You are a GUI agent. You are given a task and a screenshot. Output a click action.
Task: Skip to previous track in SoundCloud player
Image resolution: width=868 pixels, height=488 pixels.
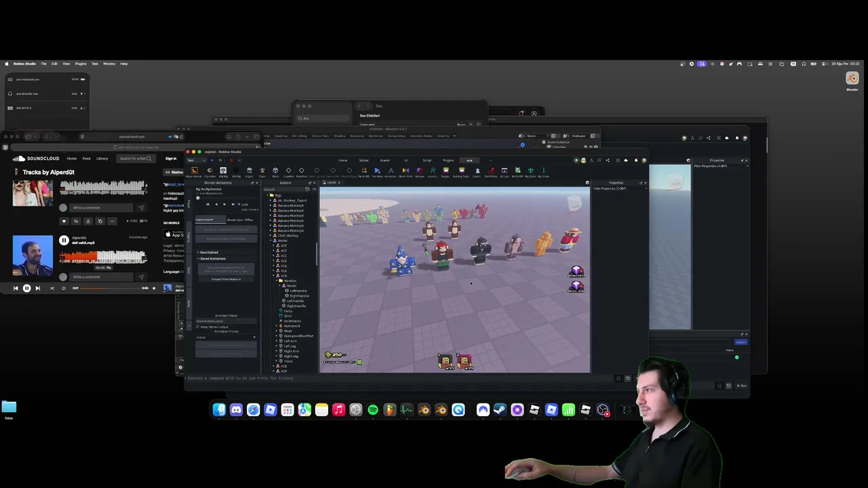[16, 288]
